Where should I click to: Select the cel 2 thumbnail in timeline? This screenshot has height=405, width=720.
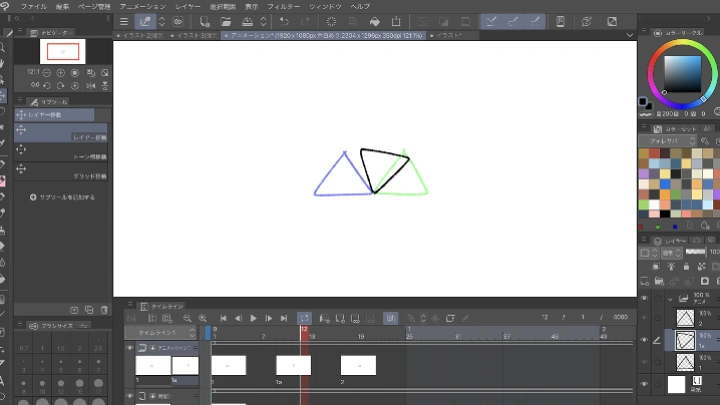pyautogui.click(x=358, y=366)
